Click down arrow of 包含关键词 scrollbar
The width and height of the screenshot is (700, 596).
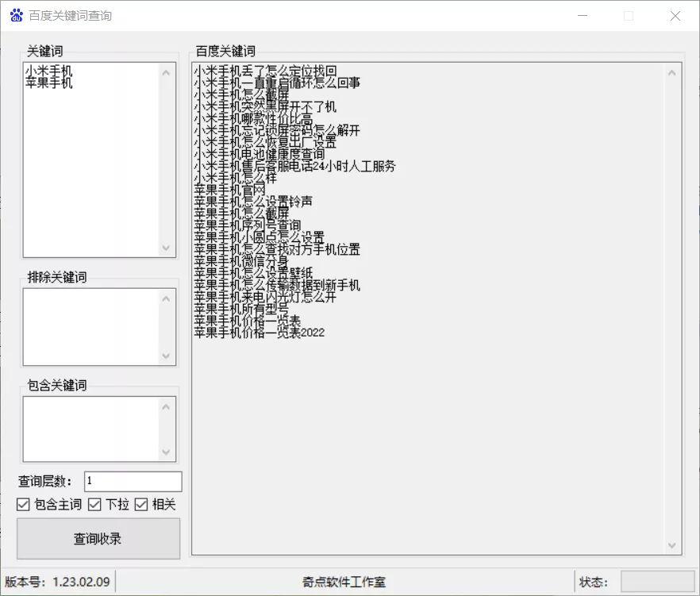(166, 452)
